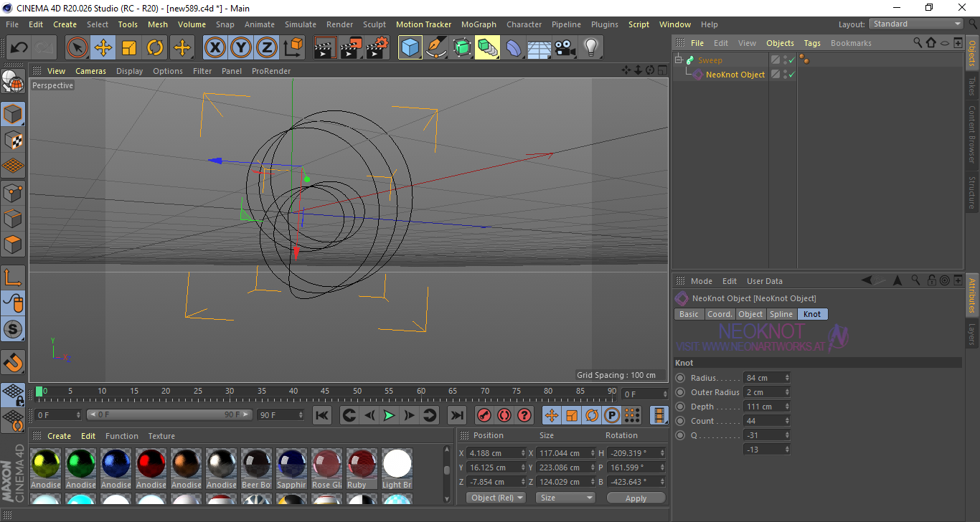This screenshot has height=522, width=980.
Task: Switch to Texture mode
Action: click(x=13, y=140)
